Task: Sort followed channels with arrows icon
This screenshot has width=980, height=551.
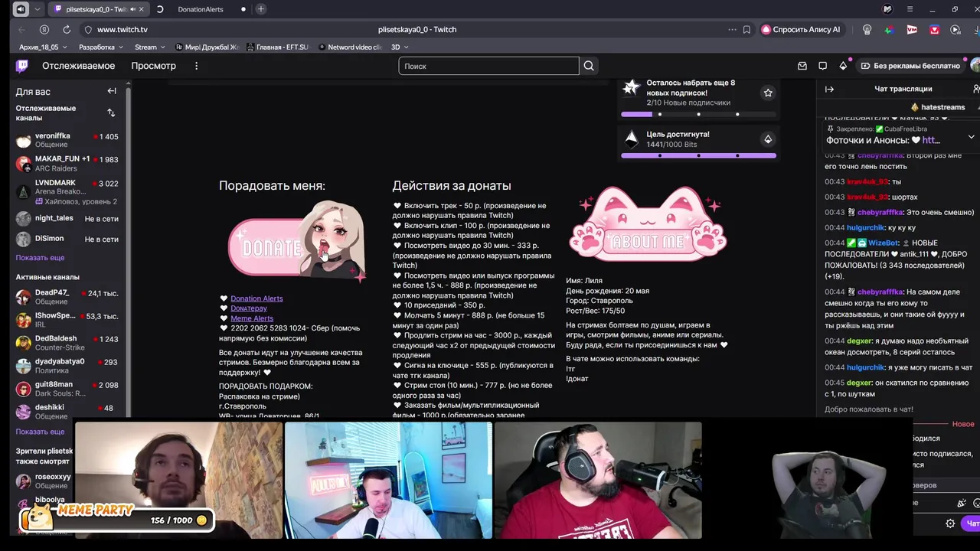Action: coord(111,113)
